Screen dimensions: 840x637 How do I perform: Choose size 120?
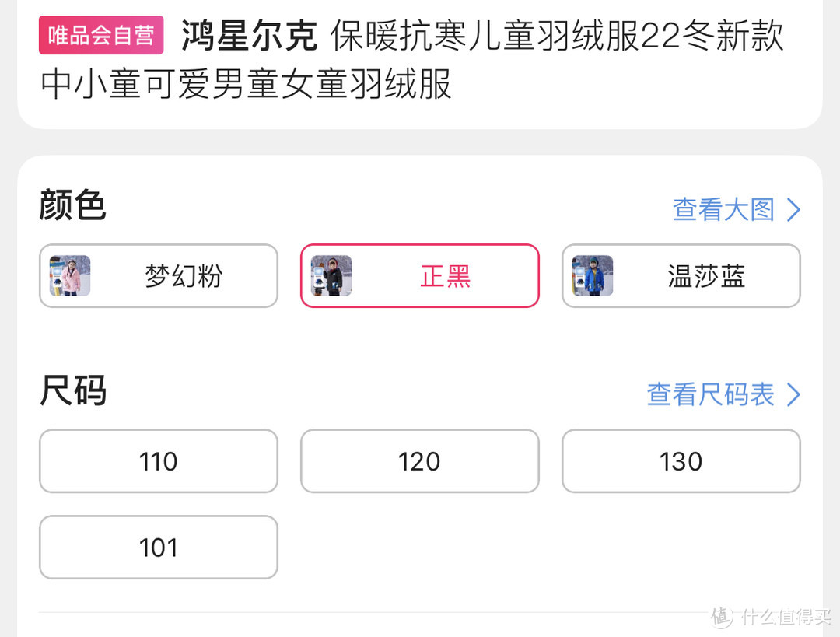(x=419, y=461)
